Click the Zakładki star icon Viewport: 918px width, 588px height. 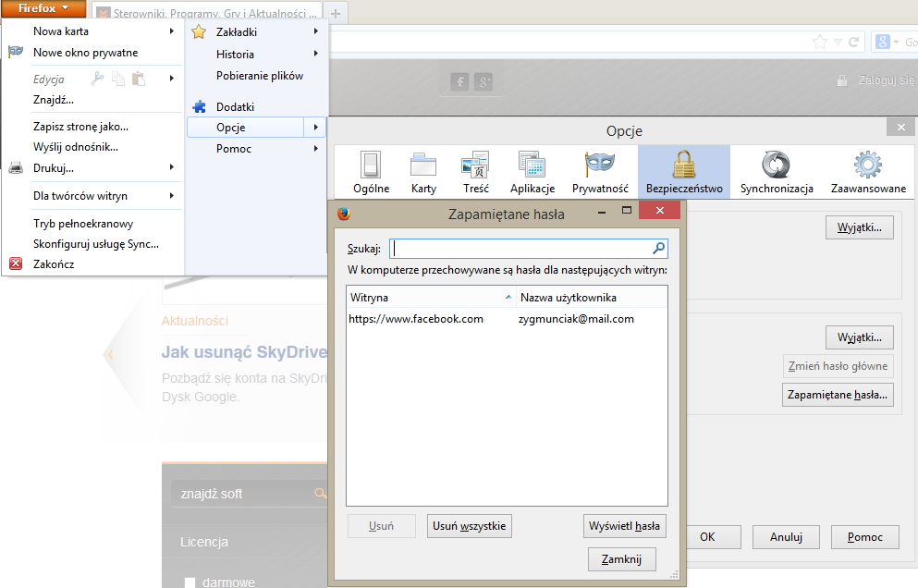pyautogui.click(x=199, y=31)
